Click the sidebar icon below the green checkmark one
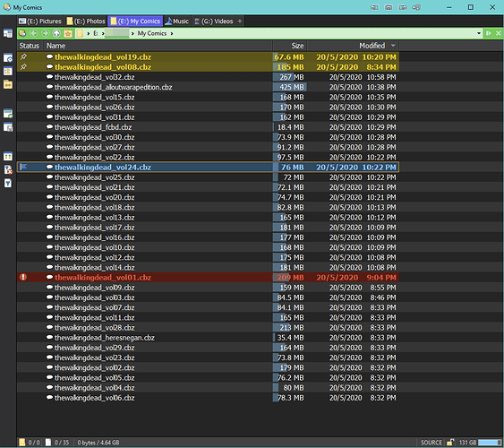Image resolution: width=504 pixels, height=448 pixels. coord(8,127)
